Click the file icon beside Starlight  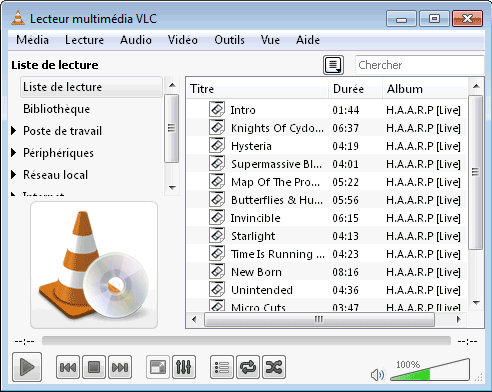point(217,235)
